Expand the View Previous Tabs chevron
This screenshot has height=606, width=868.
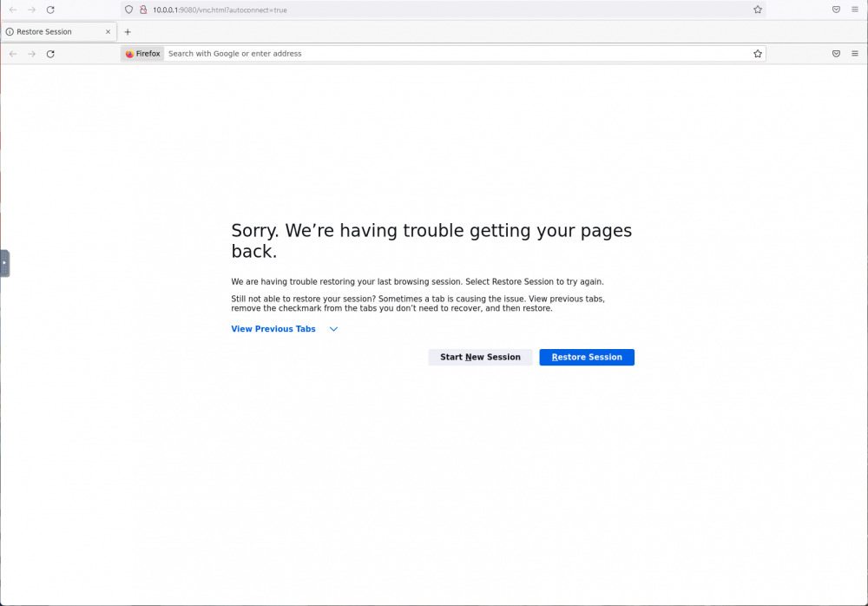point(334,329)
